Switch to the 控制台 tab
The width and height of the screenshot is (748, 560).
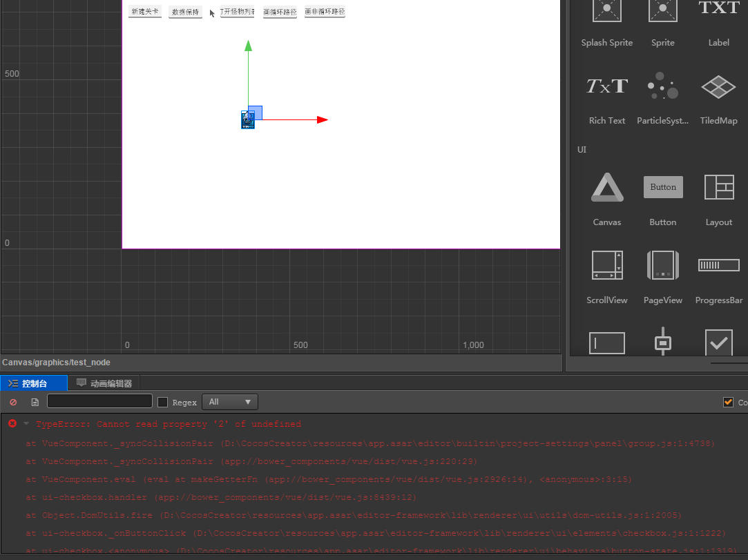point(34,383)
